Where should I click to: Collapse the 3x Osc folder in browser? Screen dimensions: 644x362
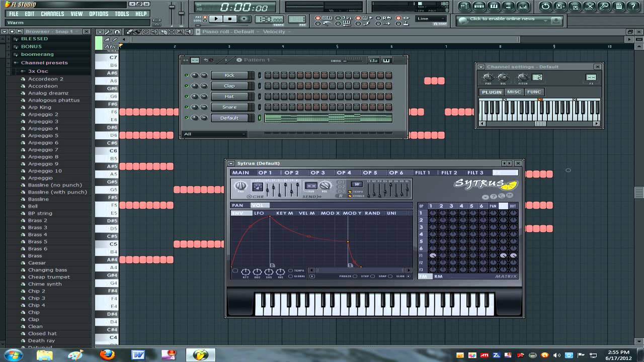23,71
